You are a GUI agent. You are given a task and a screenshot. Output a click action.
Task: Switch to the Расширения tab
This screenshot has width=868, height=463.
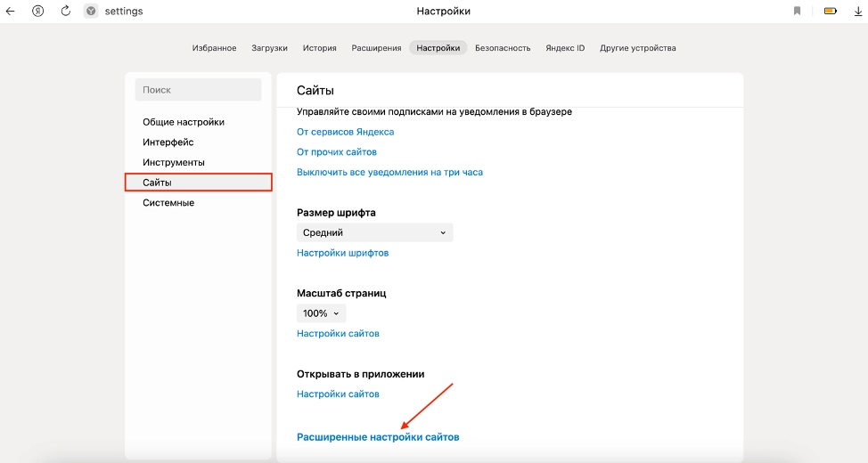click(376, 48)
